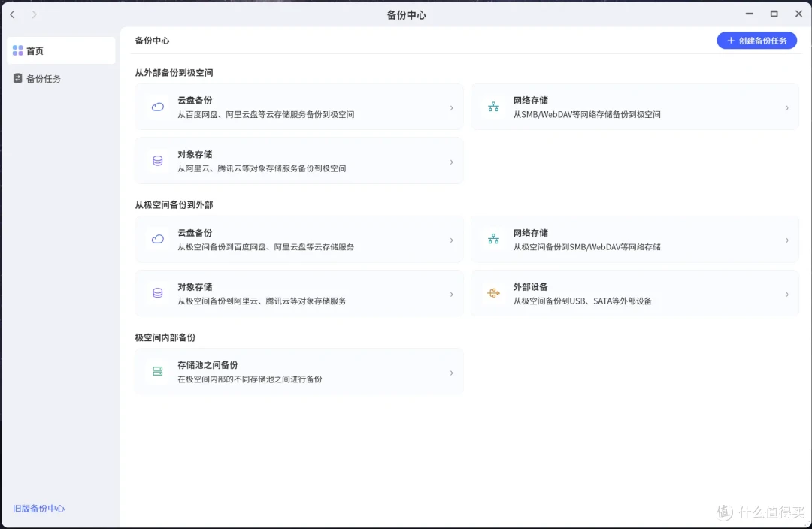Click the 备份中心 page header label
812x529 pixels.
coord(152,41)
